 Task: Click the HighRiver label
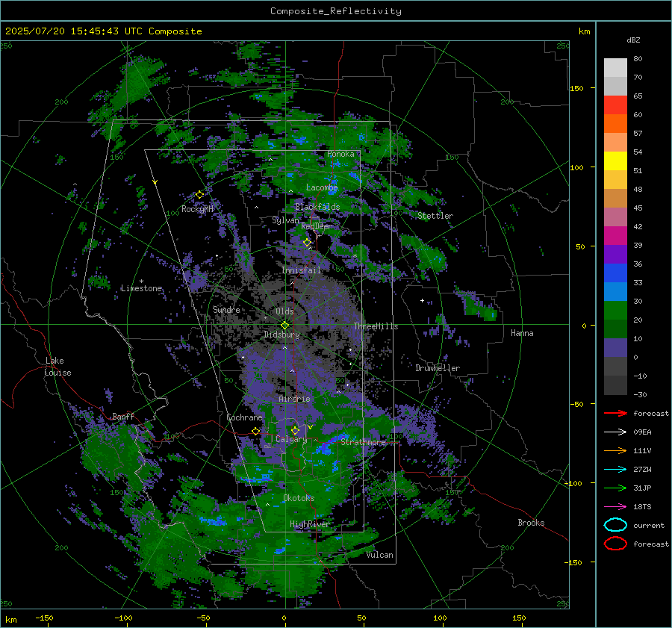(x=310, y=524)
